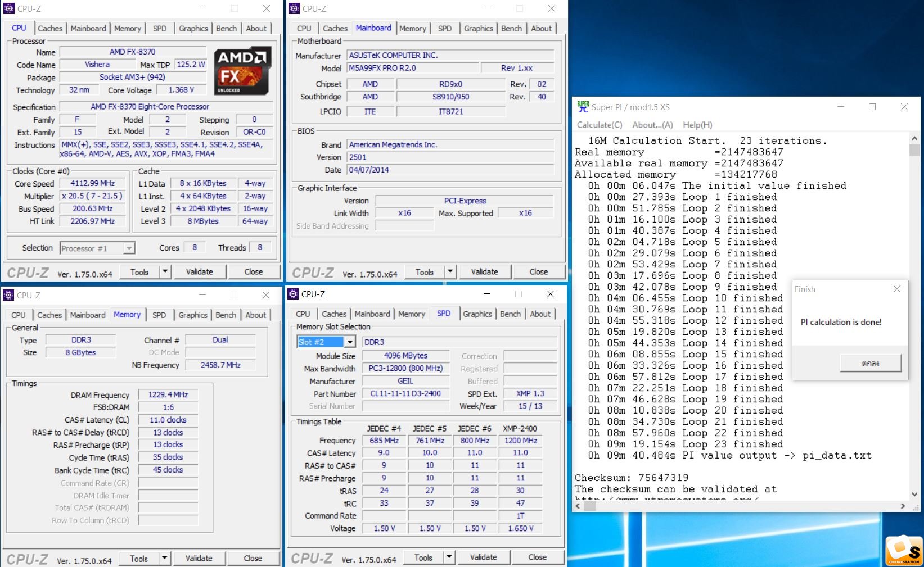The width and height of the screenshot is (924, 567).
Task: Click the Multiplier value x 20.5
Action: pos(93,196)
